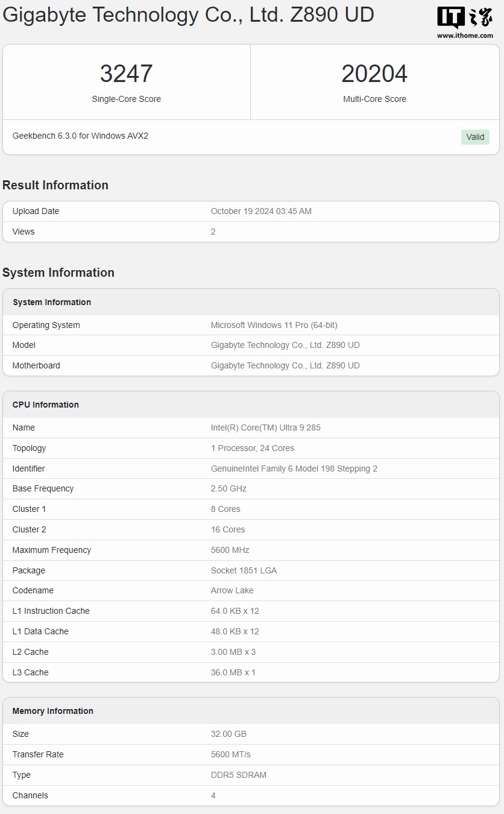Click the Views row label
The height and width of the screenshot is (814, 504).
click(24, 232)
